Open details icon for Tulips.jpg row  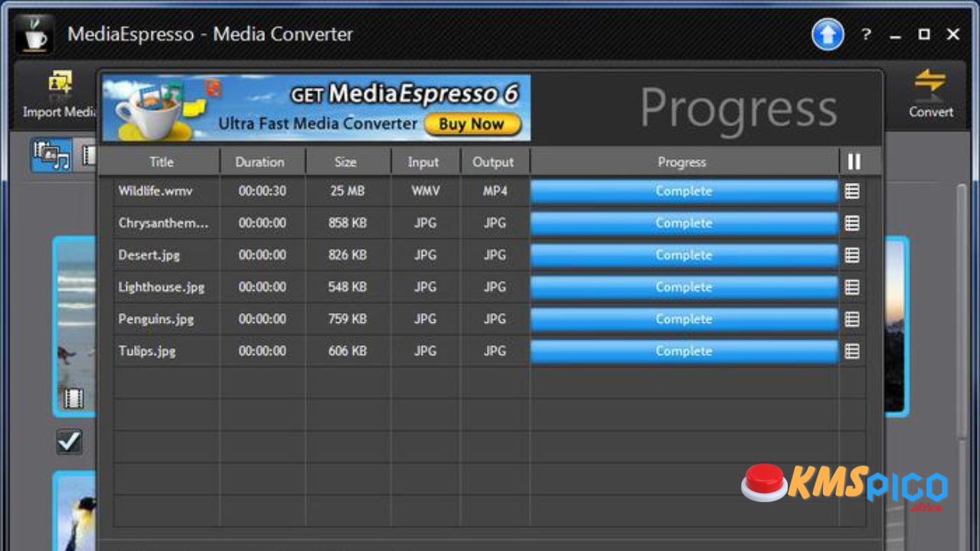click(852, 351)
